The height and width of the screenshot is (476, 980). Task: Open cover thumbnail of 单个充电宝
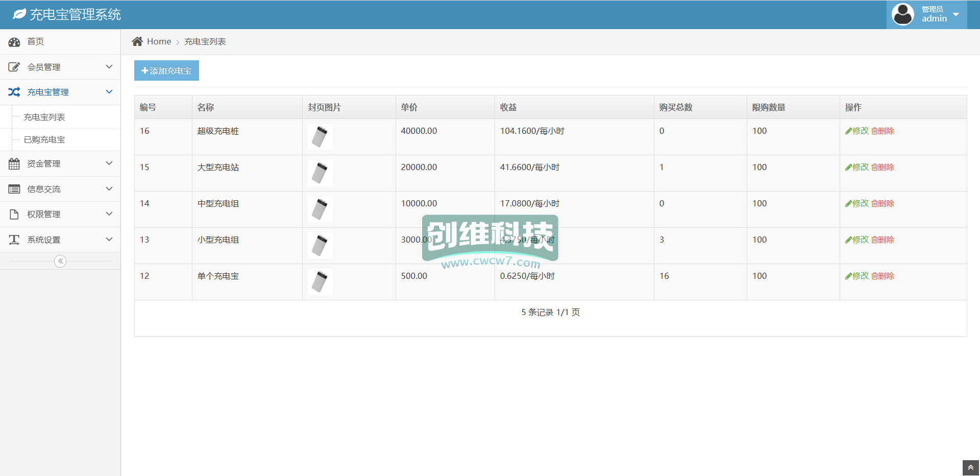tap(320, 281)
